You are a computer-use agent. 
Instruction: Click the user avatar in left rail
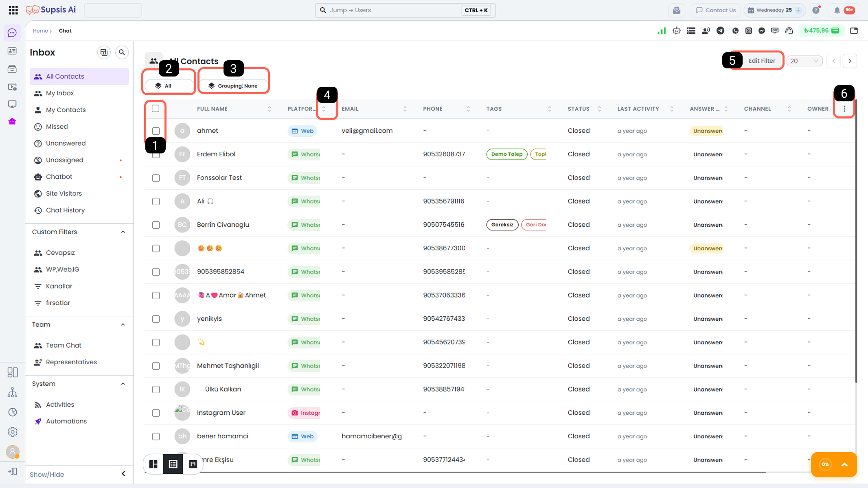pos(13,451)
